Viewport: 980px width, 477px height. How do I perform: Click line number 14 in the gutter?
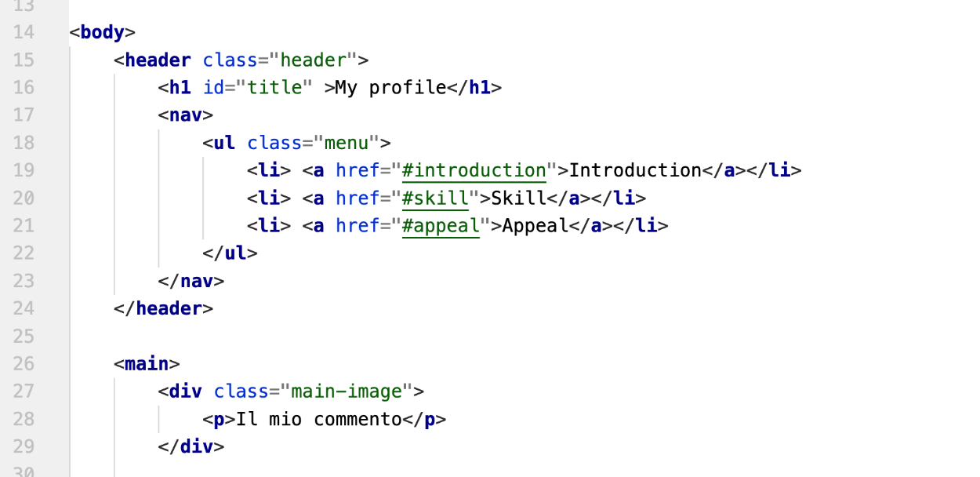pyautogui.click(x=24, y=32)
